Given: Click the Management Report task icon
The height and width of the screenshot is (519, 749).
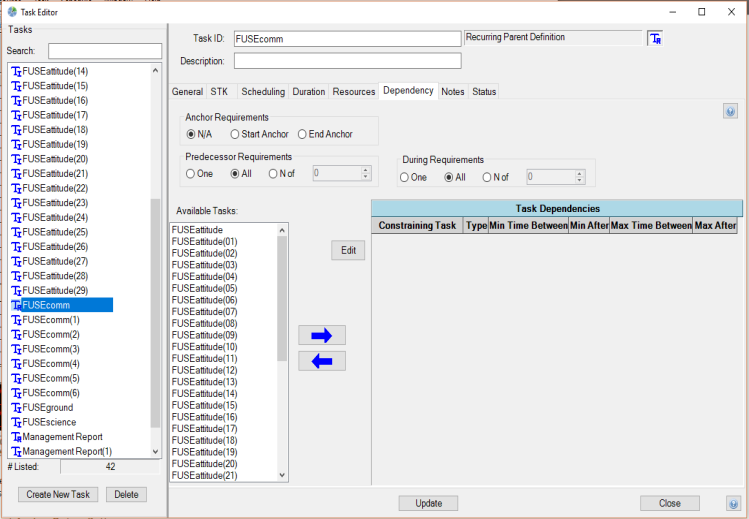Looking at the screenshot, I should (x=16, y=437).
